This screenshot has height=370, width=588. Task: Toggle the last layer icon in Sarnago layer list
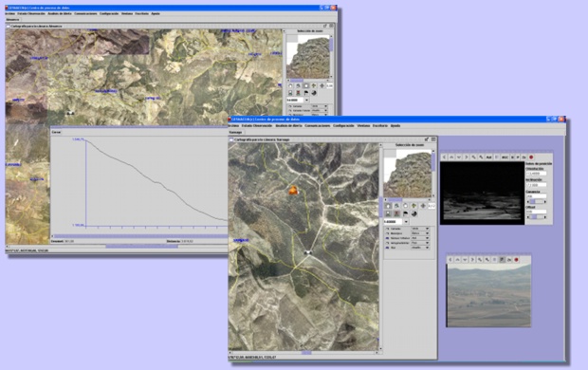pos(387,248)
